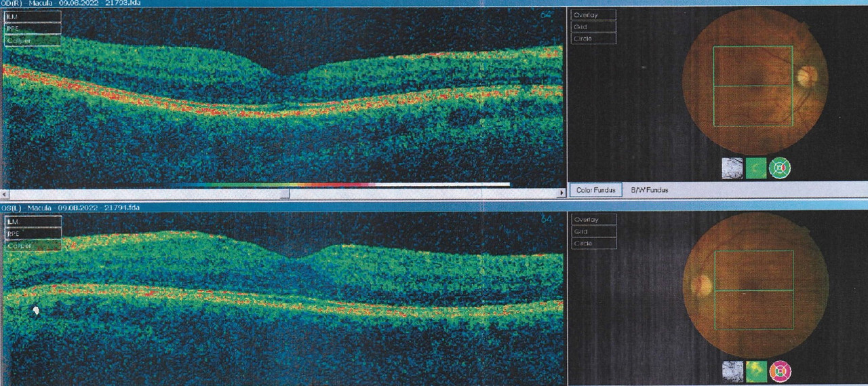Enable Caliper tool in OD(R) scan

coord(33,41)
